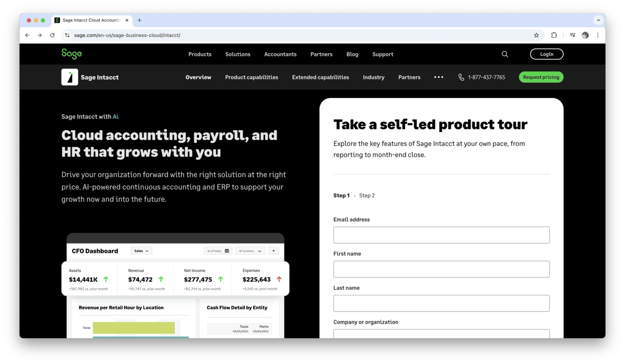Viewport: 625px width, 364px height.
Task: Open the browser extensions puzzle icon
Action: click(x=554, y=35)
